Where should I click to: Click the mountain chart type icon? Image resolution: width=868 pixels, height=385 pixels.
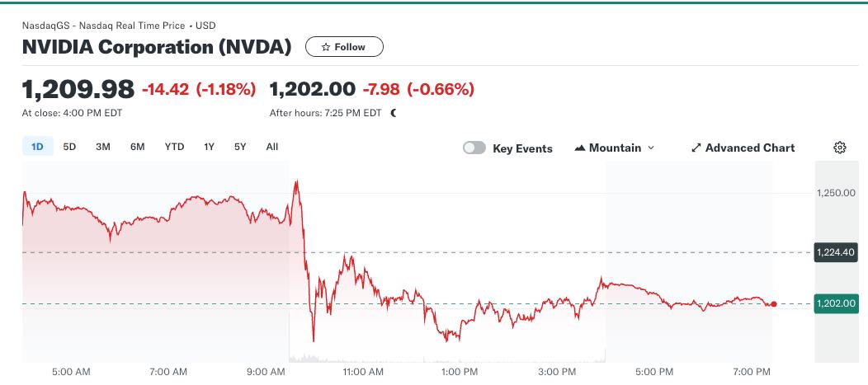pyautogui.click(x=580, y=148)
